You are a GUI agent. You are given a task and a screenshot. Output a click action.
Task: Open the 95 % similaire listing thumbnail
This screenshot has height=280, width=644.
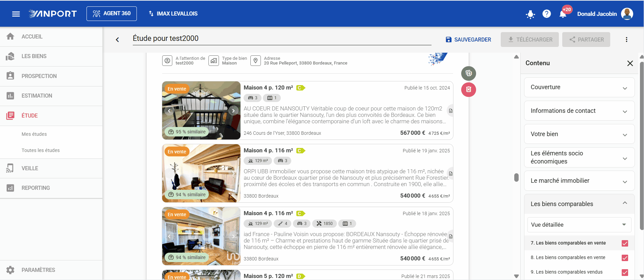click(201, 110)
